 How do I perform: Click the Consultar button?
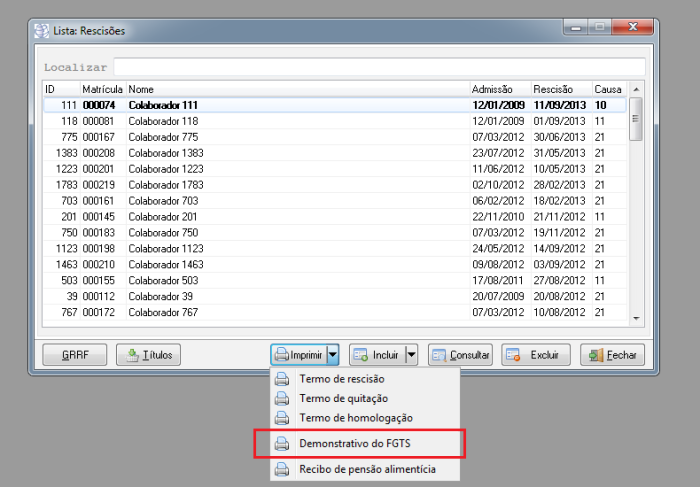(460, 355)
